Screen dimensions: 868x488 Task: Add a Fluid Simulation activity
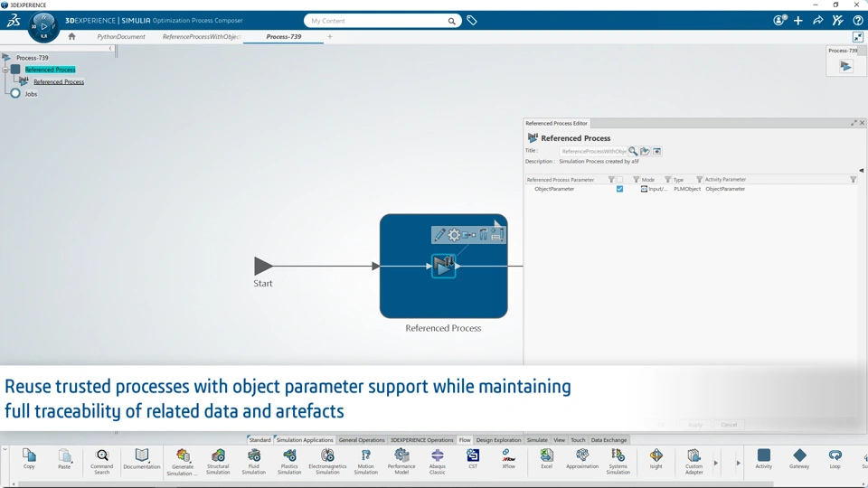point(253,462)
